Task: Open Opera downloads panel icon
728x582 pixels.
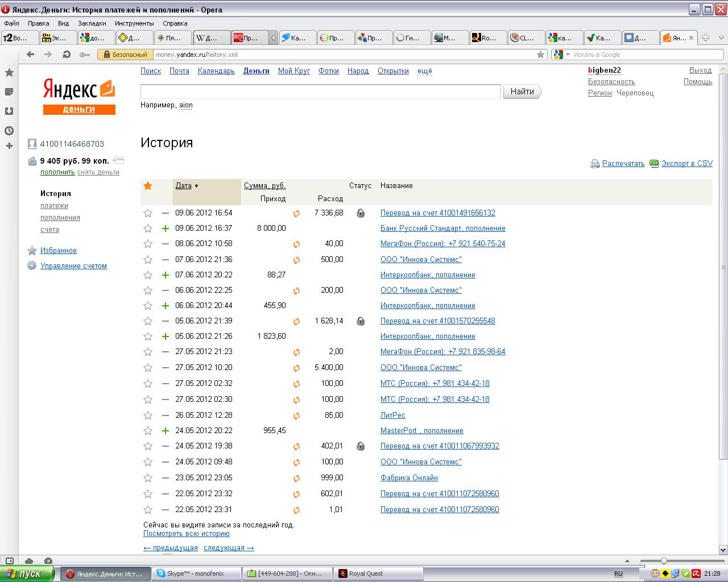Action: coord(9,111)
